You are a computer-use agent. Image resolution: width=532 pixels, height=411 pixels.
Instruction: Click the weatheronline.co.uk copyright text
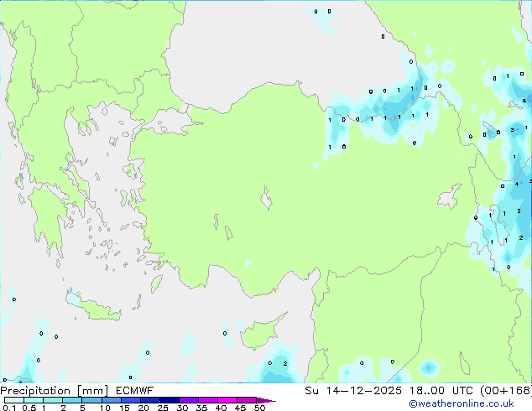pyautogui.click(x=462, y=403)
